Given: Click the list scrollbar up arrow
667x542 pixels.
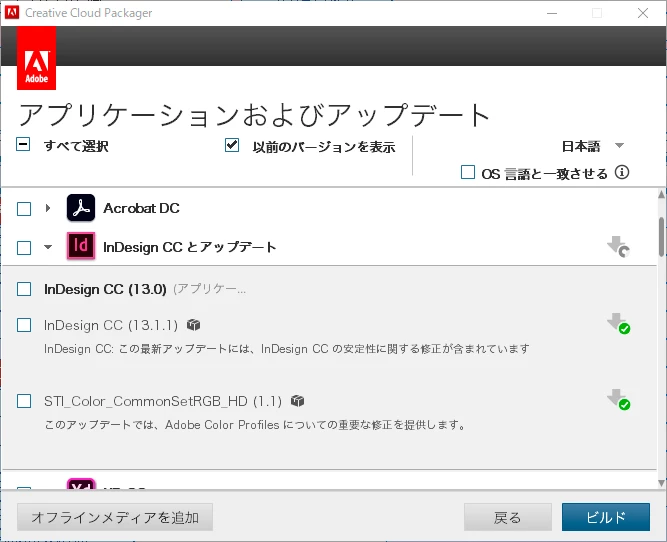Looking at the screenshot, I should pyautogui.click(x=661, y=195).
